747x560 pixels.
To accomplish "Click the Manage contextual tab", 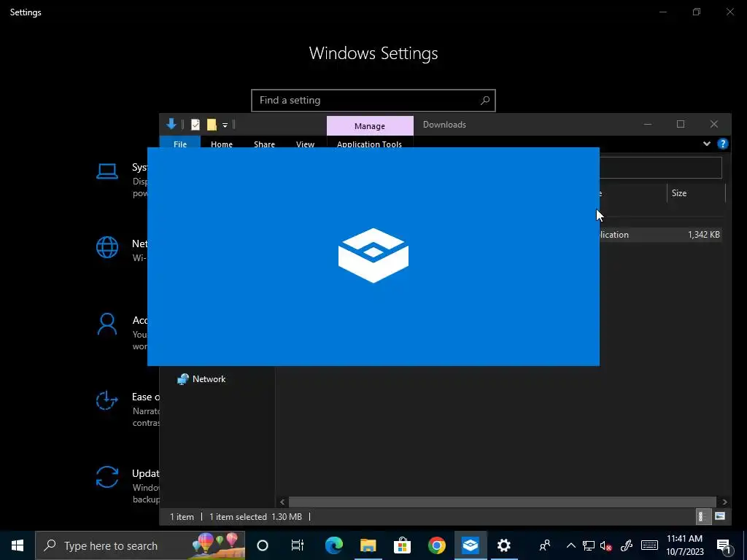I will tap(370, 125).
